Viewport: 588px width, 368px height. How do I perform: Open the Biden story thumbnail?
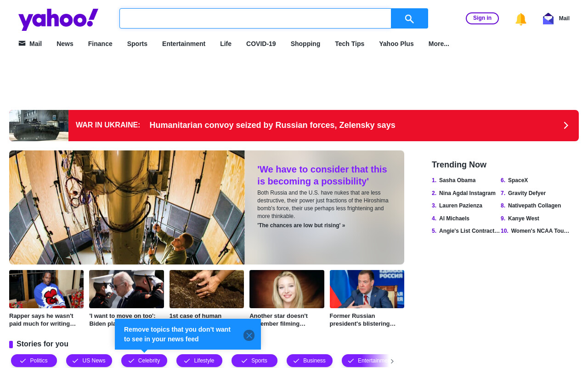coord(126,289)
